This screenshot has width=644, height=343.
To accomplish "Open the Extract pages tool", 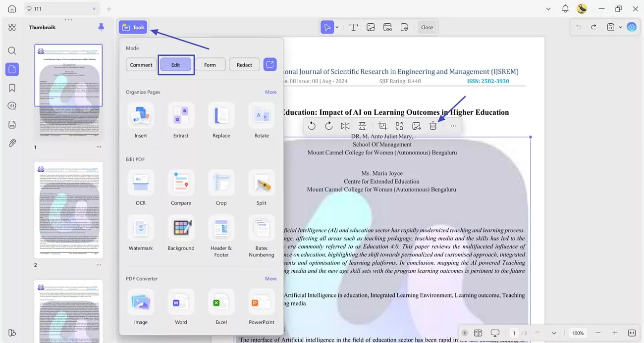I will pos(181,120).
